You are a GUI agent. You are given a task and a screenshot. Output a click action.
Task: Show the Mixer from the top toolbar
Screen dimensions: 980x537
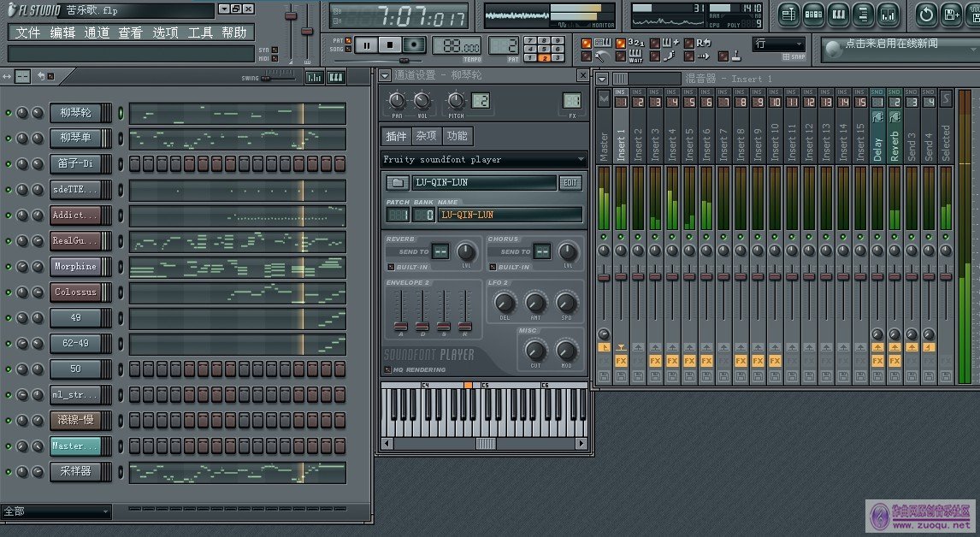[888, 14]
